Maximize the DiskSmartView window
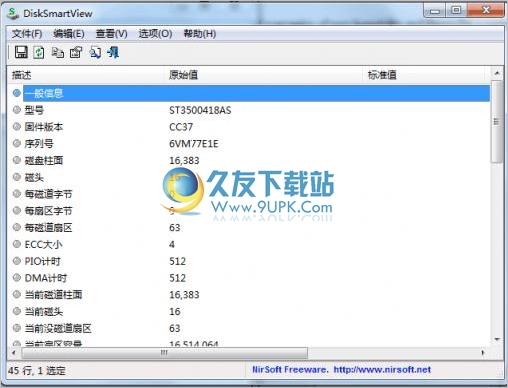This screenshot has height=388, width=508. point(456,11)
